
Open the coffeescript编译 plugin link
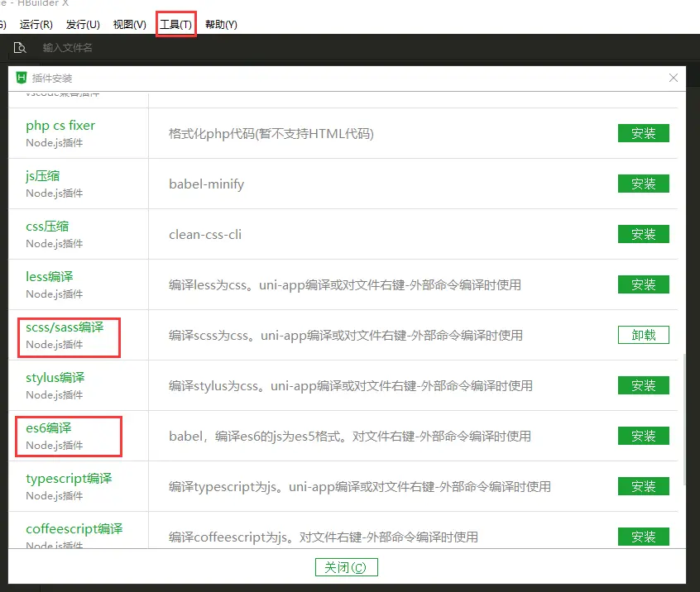tap(74, 528)
